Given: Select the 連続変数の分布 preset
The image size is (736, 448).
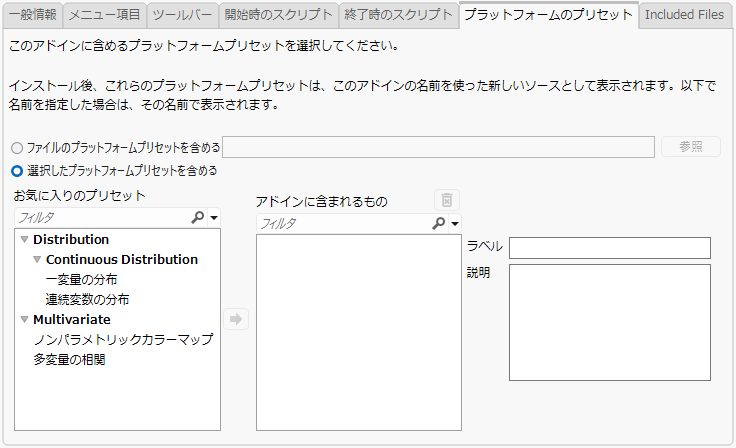Looking at the screenshot, I should [87, 300].
